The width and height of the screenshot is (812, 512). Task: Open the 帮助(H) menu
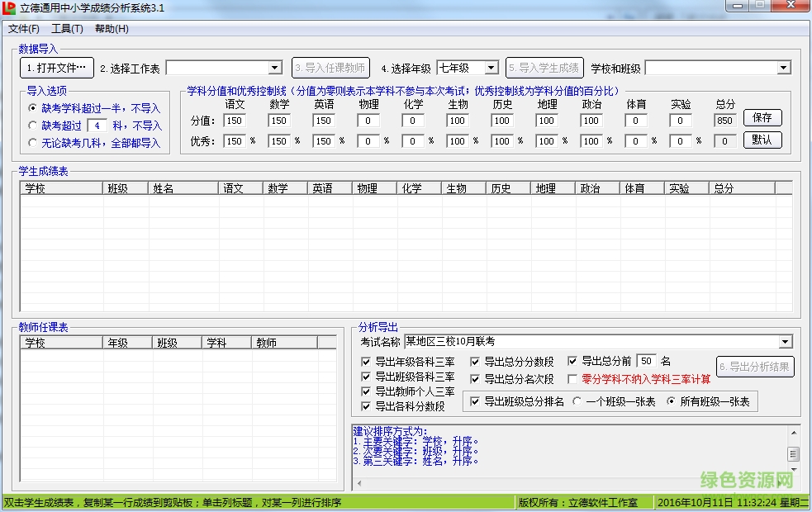click(x=110, y=28)
